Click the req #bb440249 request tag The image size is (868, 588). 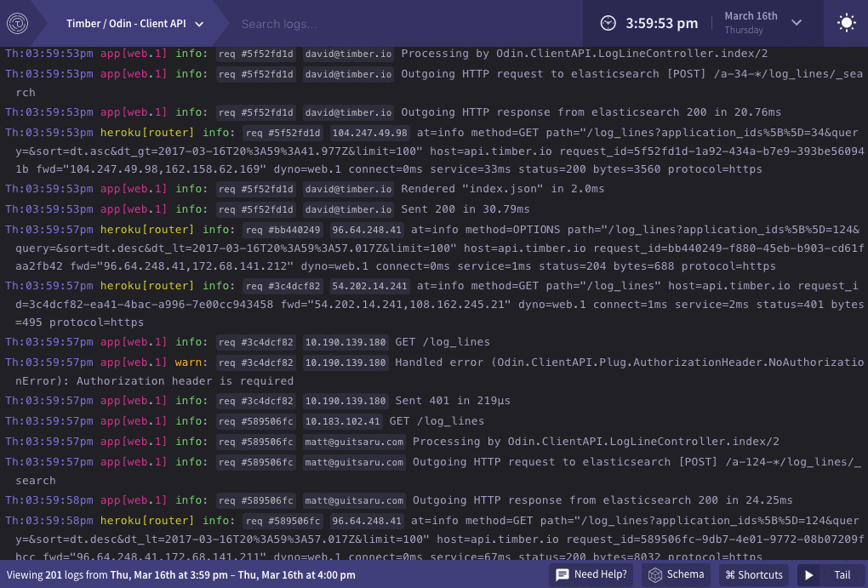pos(283,230)
